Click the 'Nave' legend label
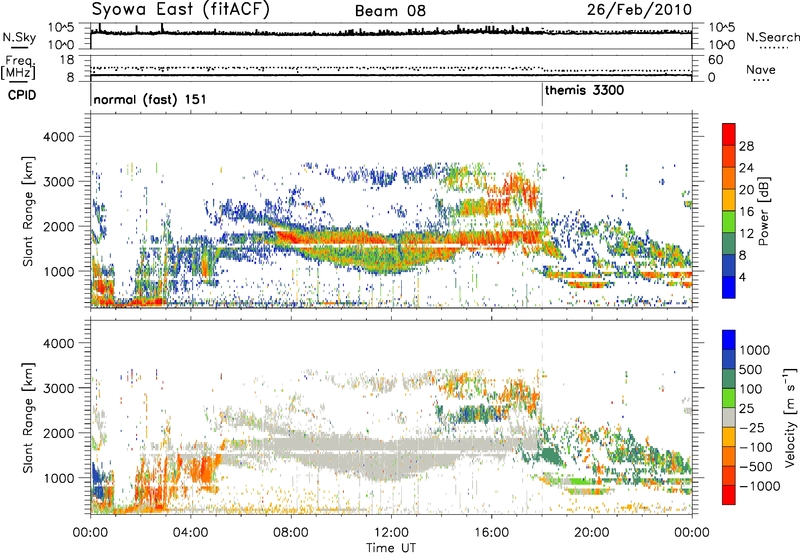Viewport: 800px width, 554px height. pyautogui.click(x=761, y=69)
